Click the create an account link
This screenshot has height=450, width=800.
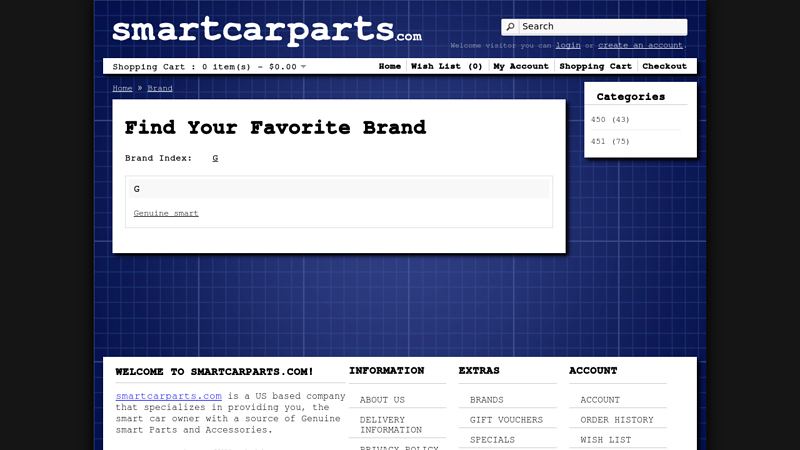[640, 45]
